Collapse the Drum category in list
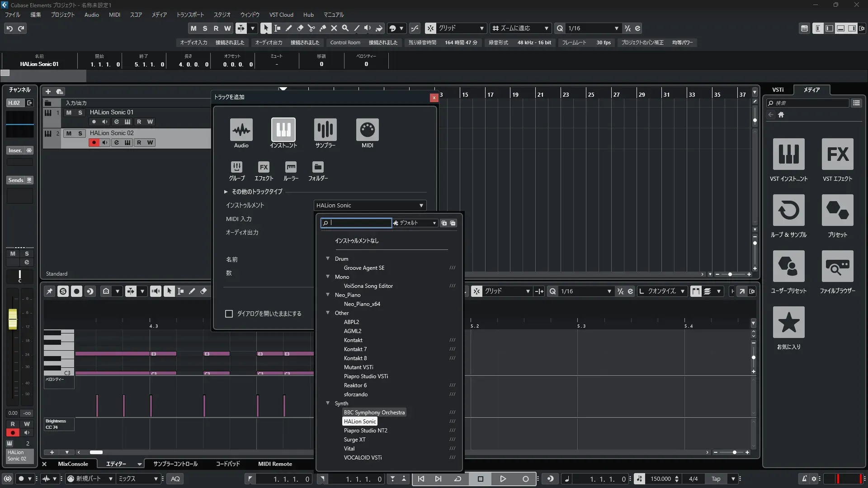This screenshot has width=868, height=488. [328, 259]
